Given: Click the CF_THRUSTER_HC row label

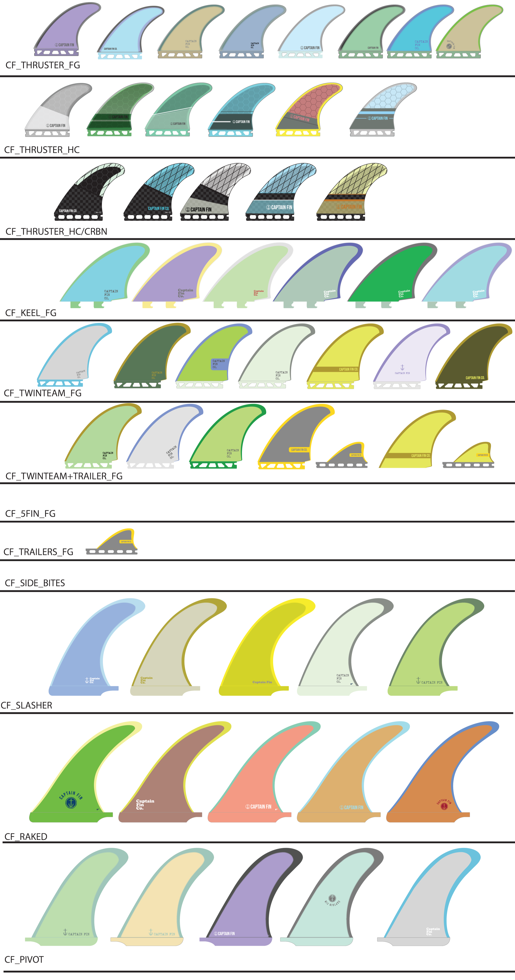Looking at the screenshot, I should coord(42,150).
